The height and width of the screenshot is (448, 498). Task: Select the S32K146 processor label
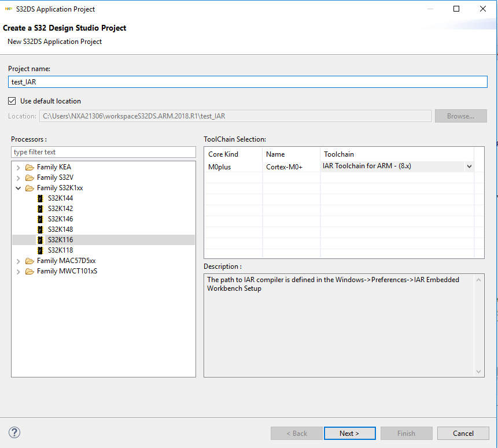60,219
